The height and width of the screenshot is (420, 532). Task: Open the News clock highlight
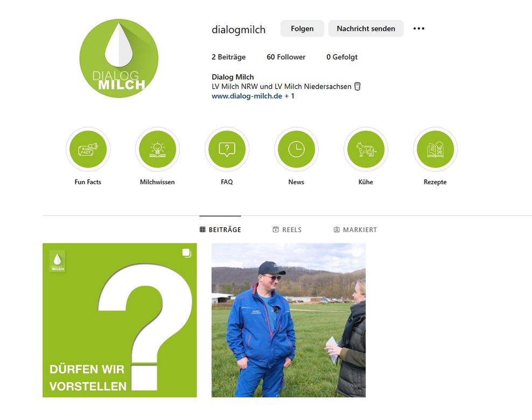[296, 149]
